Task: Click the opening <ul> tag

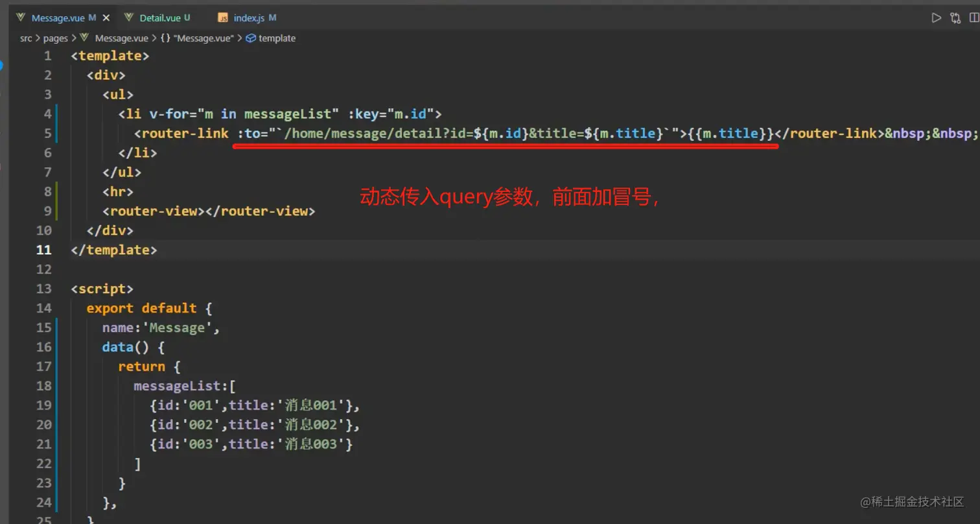Action: tap(118, 95)
